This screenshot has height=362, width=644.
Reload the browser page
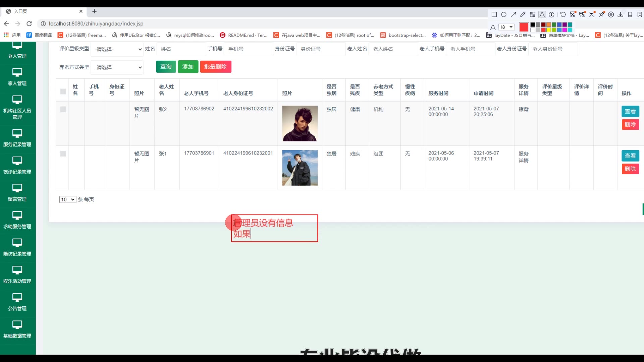[x=29, y=24]
